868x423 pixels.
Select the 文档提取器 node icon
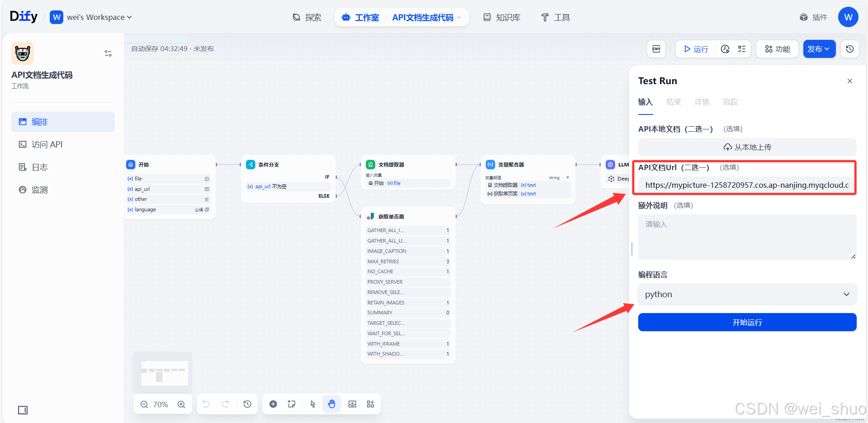tap(370, 165)
